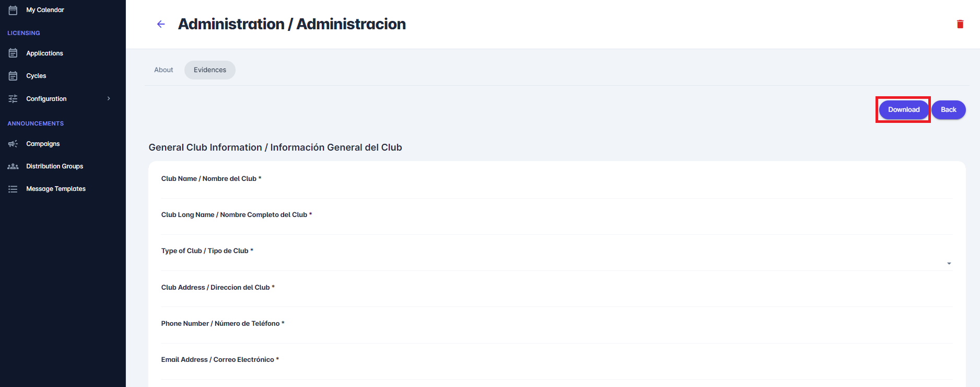Click the Cycles calendar icon
Viewport: 980px width, 387px height.
click(13, 76)
